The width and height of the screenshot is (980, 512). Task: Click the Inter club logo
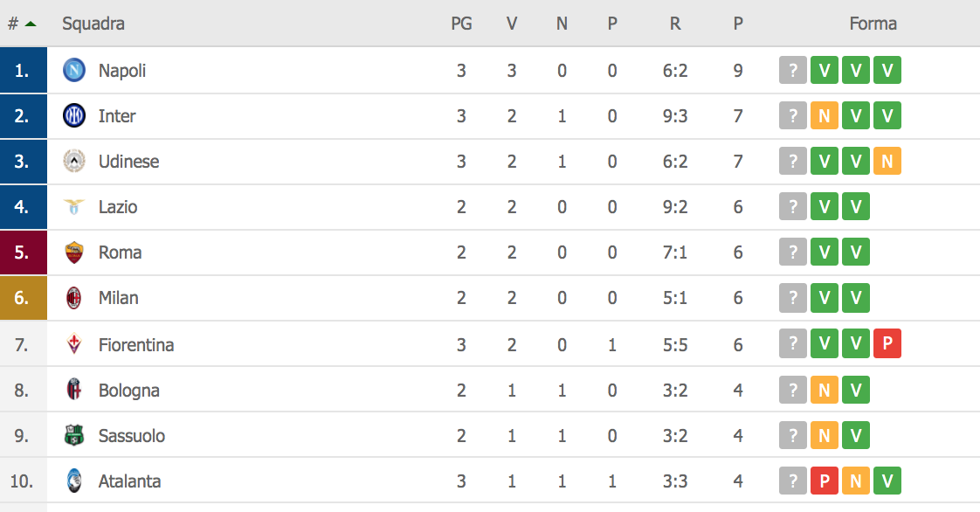[74, 116]
